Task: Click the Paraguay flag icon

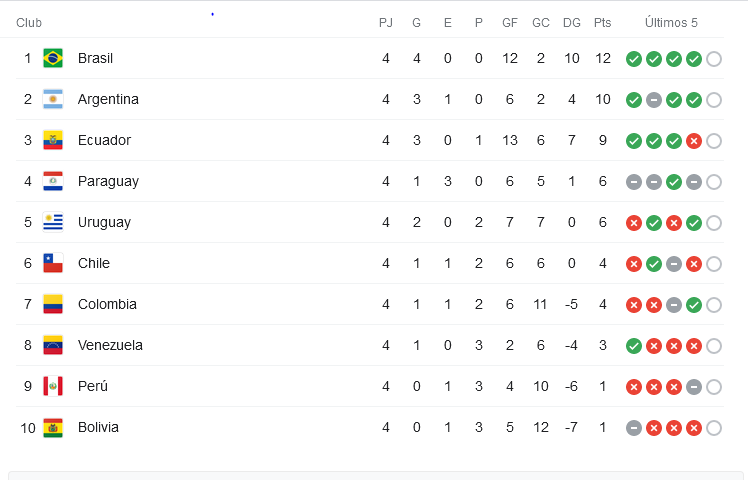Action: (x=53, y=181)
